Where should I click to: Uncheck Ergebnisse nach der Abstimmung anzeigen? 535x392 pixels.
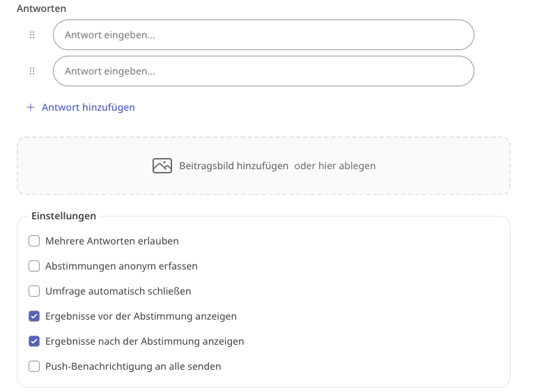point(34,341)
